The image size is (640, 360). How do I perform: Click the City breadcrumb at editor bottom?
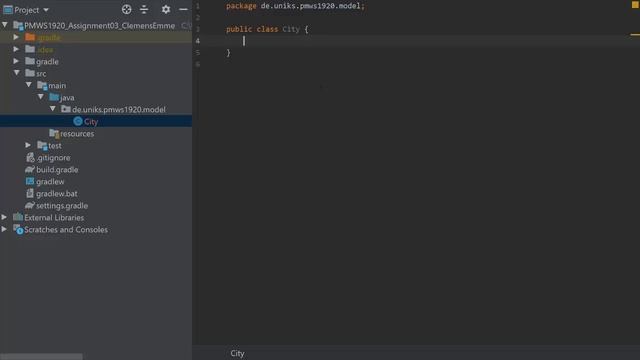pos(237,353)
